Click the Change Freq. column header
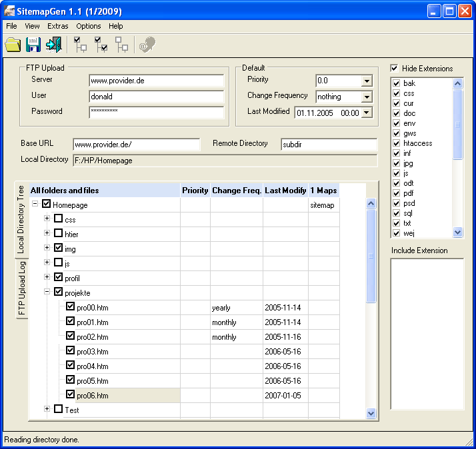Viewport: 476px width, 449px height. tap(237, 191)
